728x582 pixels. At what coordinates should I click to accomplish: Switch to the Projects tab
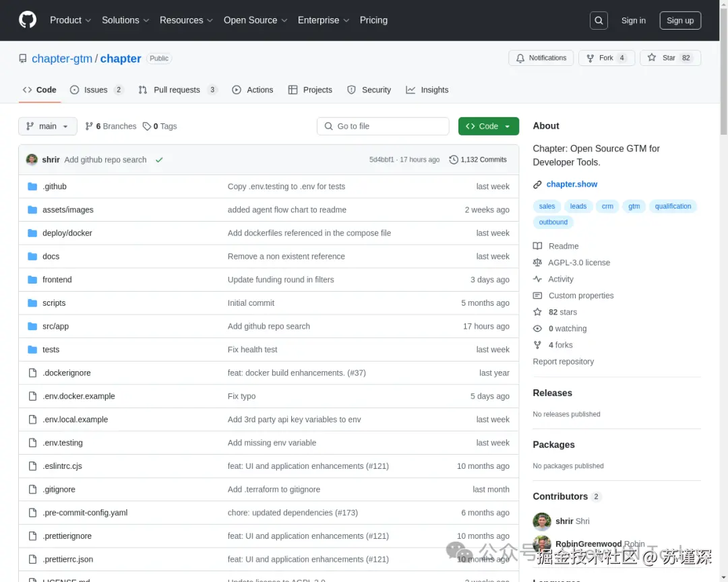pyautogui.click(x=310, y=90)
